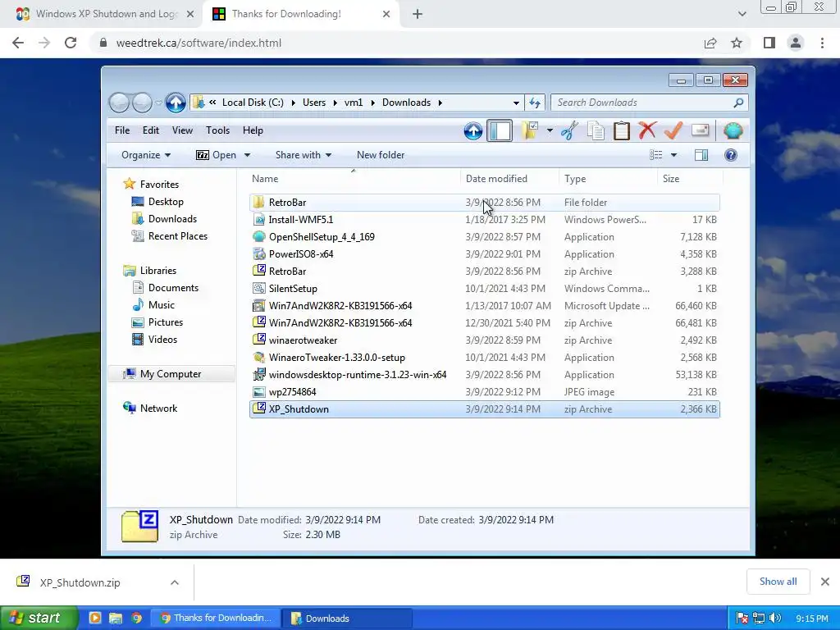Switch to Windows XP Shutdown and Logoff tab
Image resolution: width=840 pixels, height=630 pixels.
(105, 14)
